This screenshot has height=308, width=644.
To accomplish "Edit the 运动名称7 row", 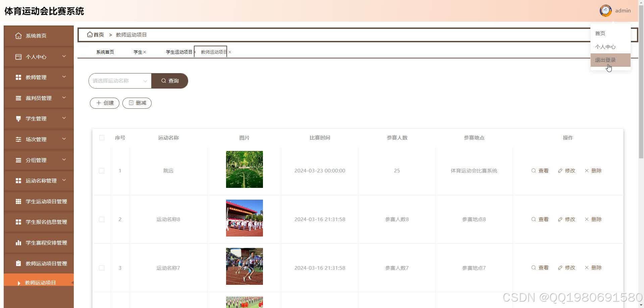I will 566,267.
